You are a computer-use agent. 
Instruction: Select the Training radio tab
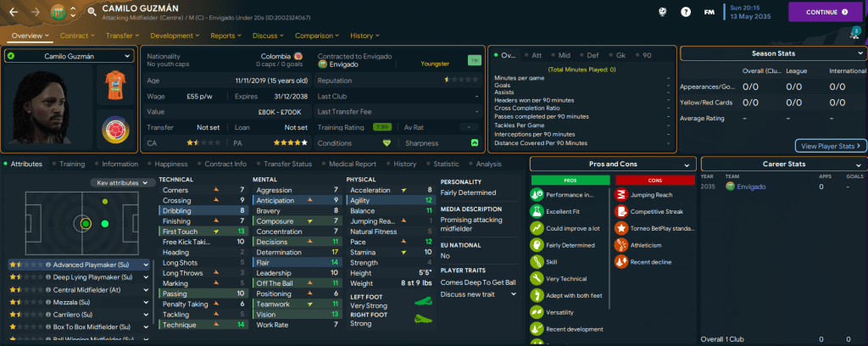pyautogui.click(x=71, y=164)
